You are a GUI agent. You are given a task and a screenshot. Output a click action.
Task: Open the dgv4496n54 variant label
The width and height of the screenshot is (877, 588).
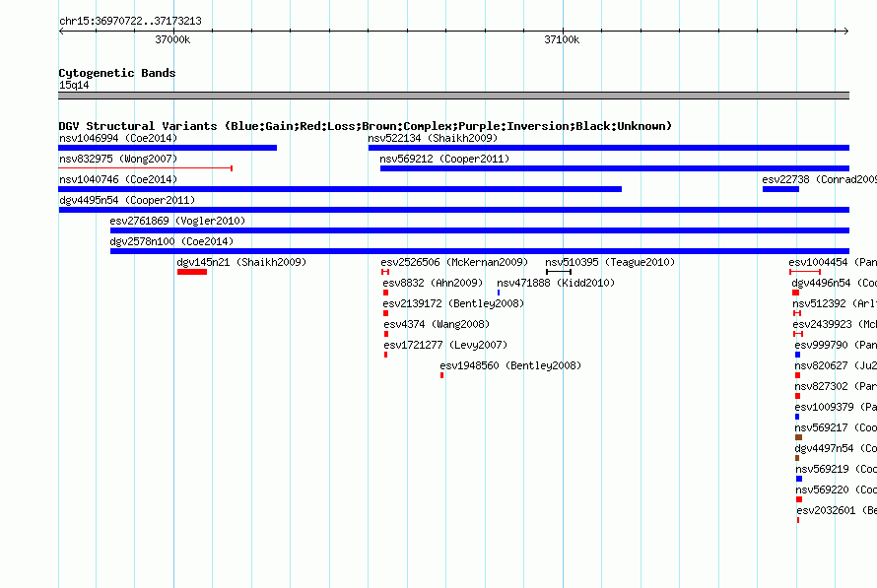(835, 283)
